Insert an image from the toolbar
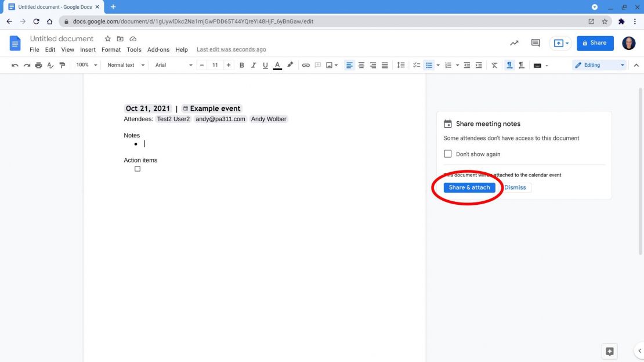The height and width of the screenshot is (362, 644). [330, 65]
